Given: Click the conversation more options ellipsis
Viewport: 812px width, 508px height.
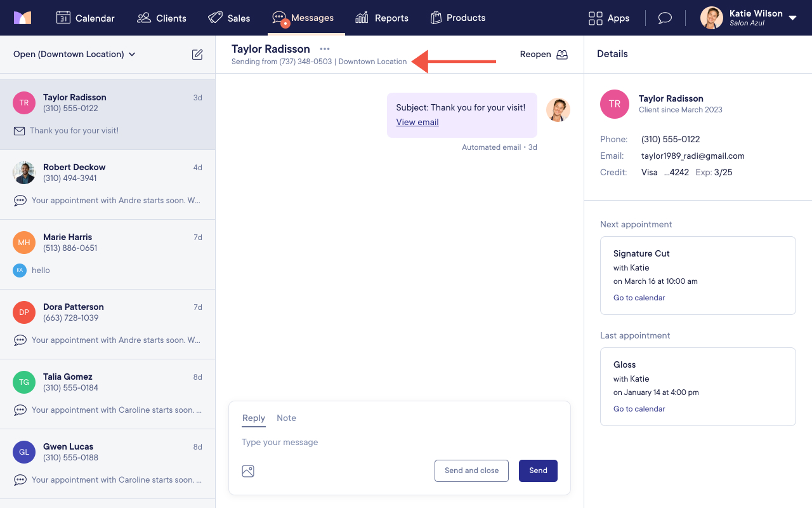Looking at the screenshot, I should [x=324, y=49].
